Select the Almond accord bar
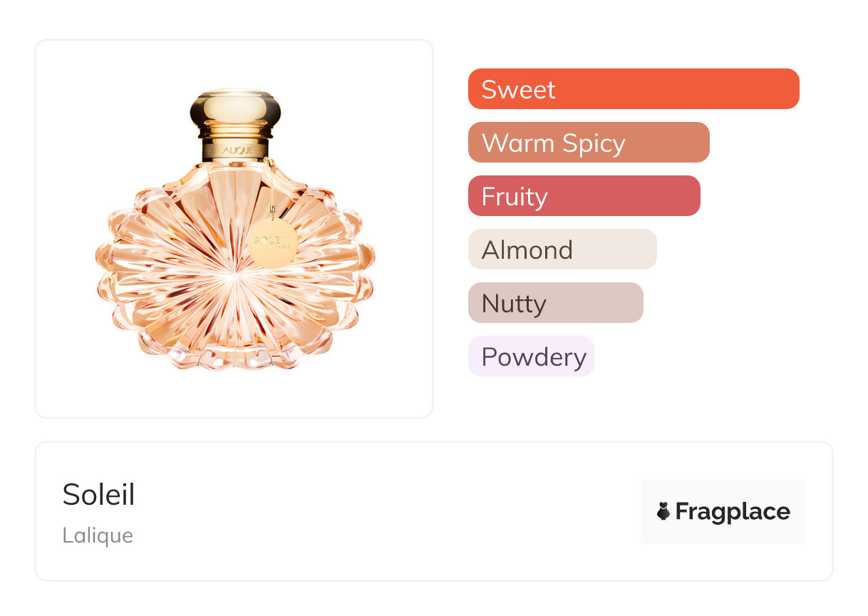The image size is (868, 616). pos(562,250)
